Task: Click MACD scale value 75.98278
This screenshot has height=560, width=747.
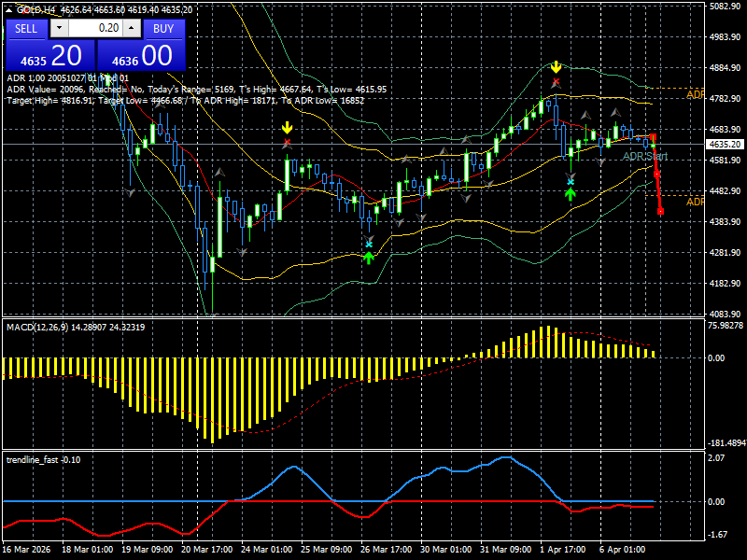Action: coord(726,326)
